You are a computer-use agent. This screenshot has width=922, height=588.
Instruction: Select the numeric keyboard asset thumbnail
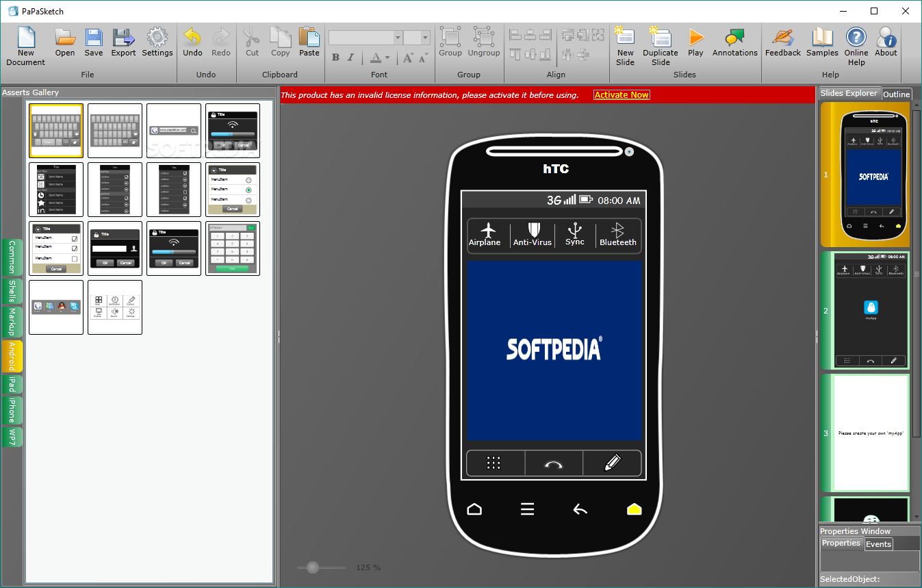coord(115,131)
